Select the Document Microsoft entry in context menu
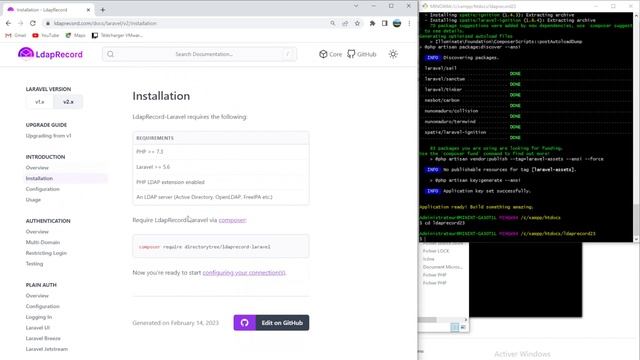The image size is (640, 360). click(x=442, y=267)
